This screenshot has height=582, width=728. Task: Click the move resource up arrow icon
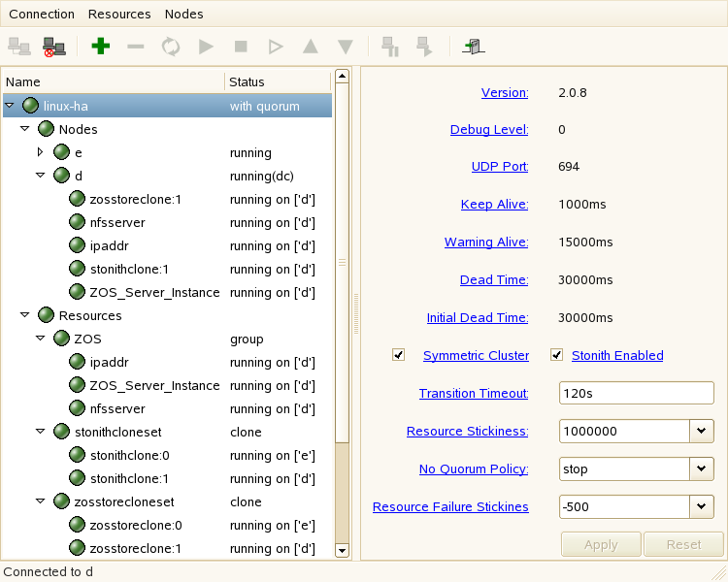click(310, 46)
